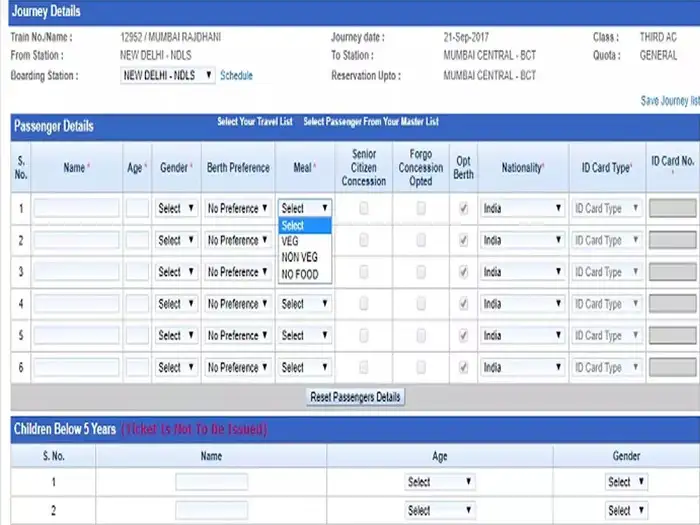Pick NO FOOD from the meal dropdown
This screenshot has width=700, height=525.
point(299,273)
